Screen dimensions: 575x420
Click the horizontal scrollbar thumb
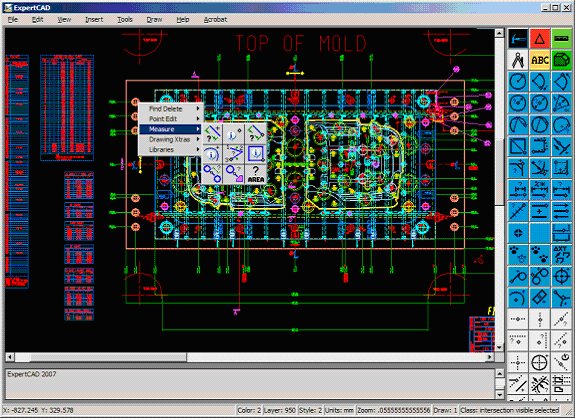[109, 357]
